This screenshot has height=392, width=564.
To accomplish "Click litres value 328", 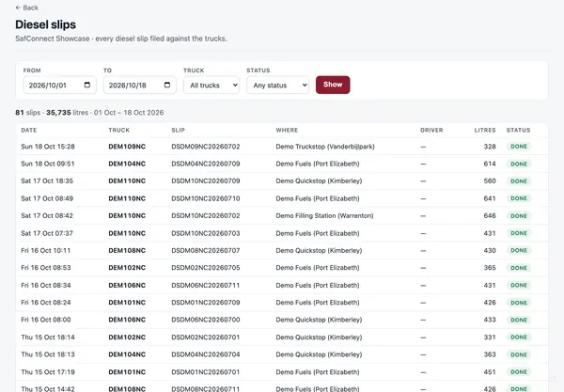I will click(490, 147).
